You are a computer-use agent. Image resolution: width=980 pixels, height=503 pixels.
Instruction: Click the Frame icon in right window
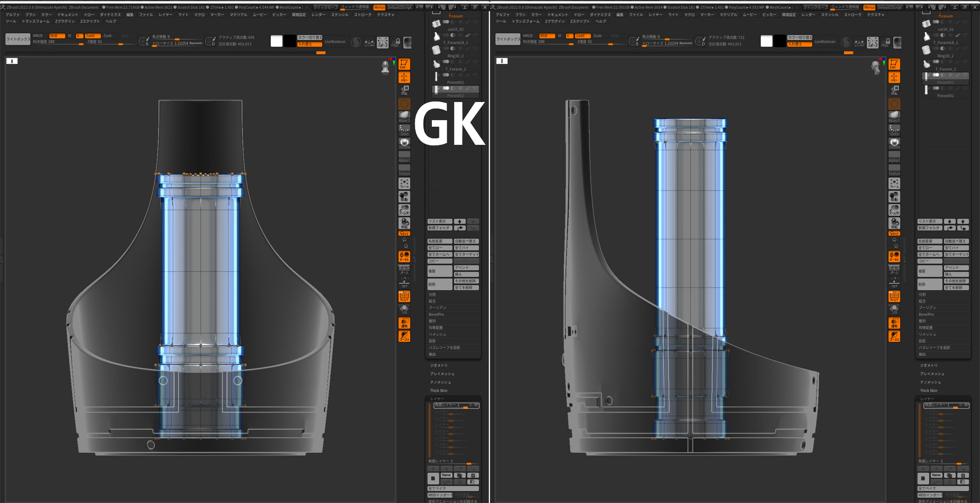[x=894, y=184]
